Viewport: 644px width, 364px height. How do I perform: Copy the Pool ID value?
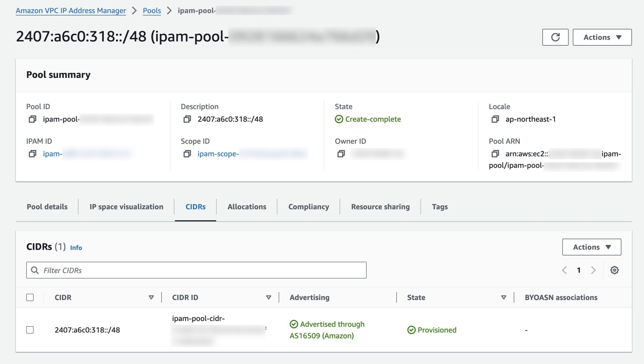point(32,119)
